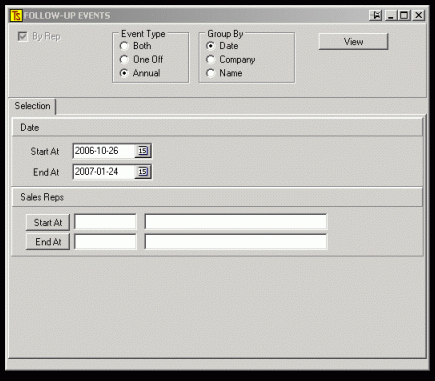Click the Sales Reps End At button
This screenshot has width=435, height=381.
tap(48, 242)
